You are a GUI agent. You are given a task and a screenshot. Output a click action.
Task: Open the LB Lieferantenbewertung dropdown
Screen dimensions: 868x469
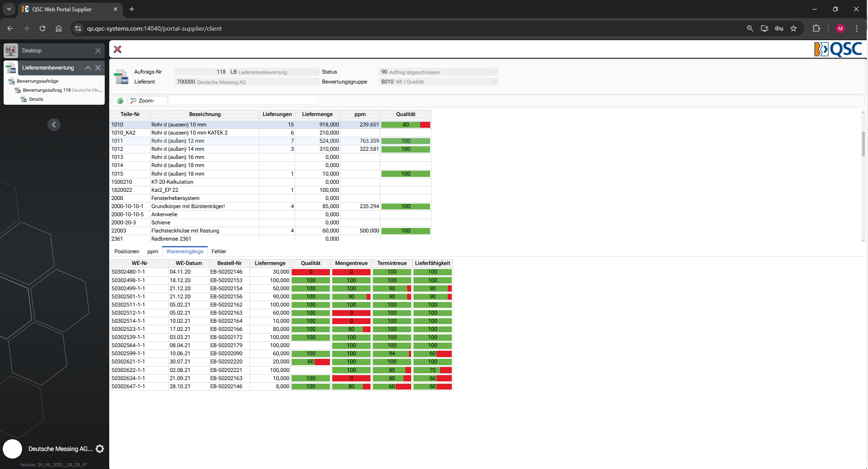(274, 72)
